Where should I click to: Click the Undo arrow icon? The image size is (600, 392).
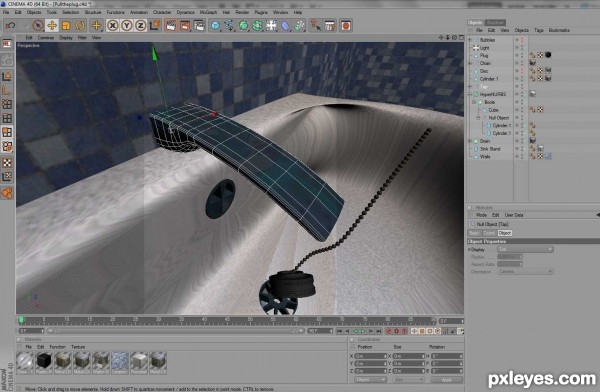point(10,26)
